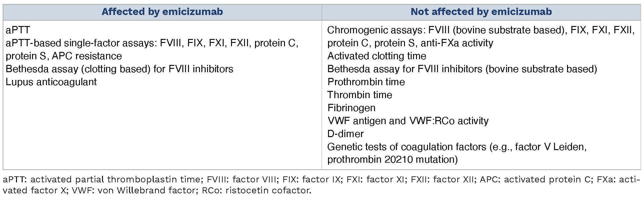Click "prothrombin 20210 mutation)" text
Image resolution: width=644 pixels, height=198 pixels.
coord(392,160)
